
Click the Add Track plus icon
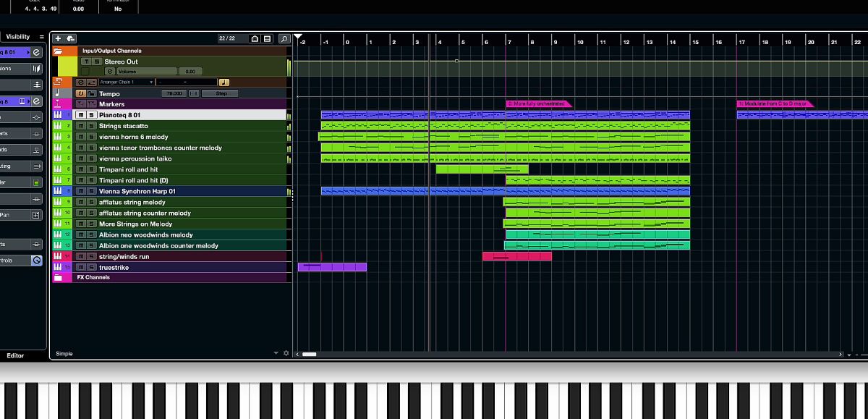point(58,38)
